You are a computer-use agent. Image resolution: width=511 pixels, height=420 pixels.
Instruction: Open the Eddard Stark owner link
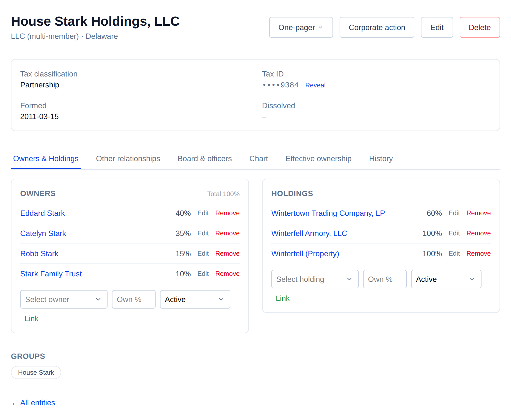point(43,213)
